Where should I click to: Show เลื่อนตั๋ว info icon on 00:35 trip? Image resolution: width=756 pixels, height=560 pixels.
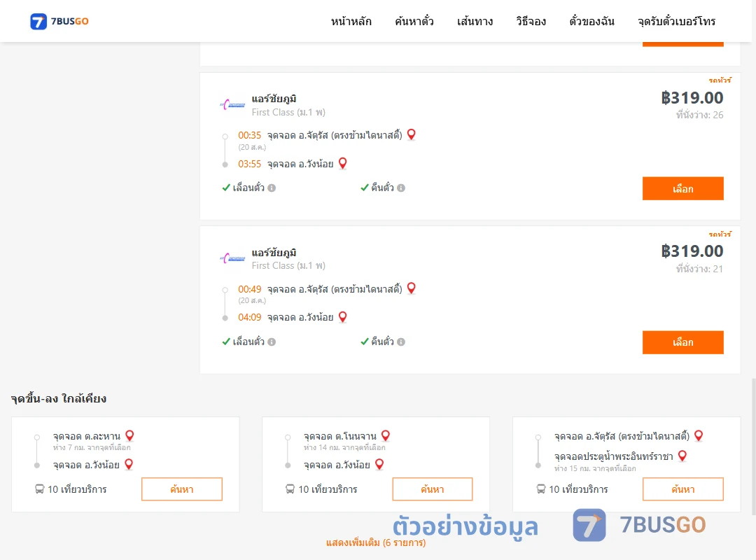[272, 188]
